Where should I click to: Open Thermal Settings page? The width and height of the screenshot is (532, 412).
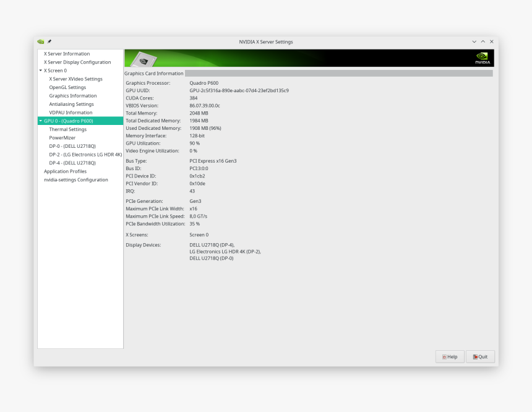point(68,129)
